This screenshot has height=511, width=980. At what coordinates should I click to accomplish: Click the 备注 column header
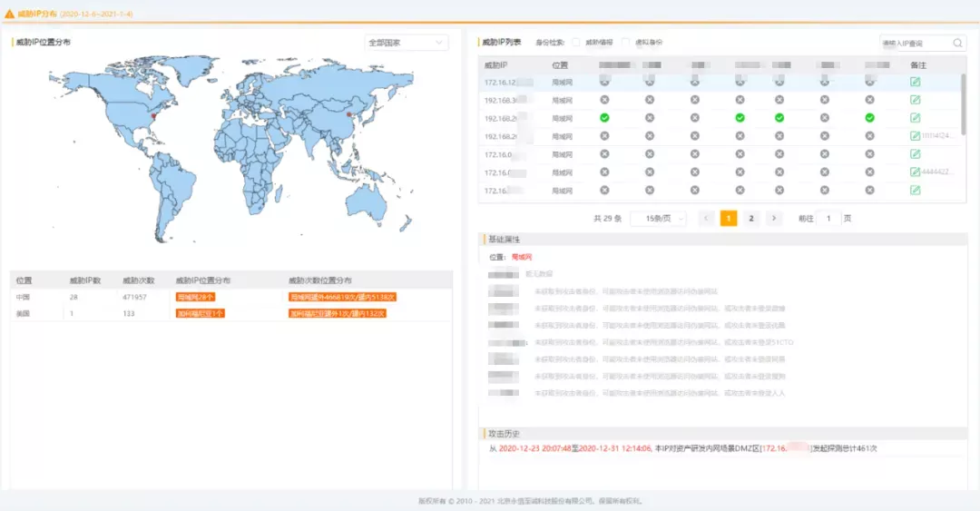[918, 65]
